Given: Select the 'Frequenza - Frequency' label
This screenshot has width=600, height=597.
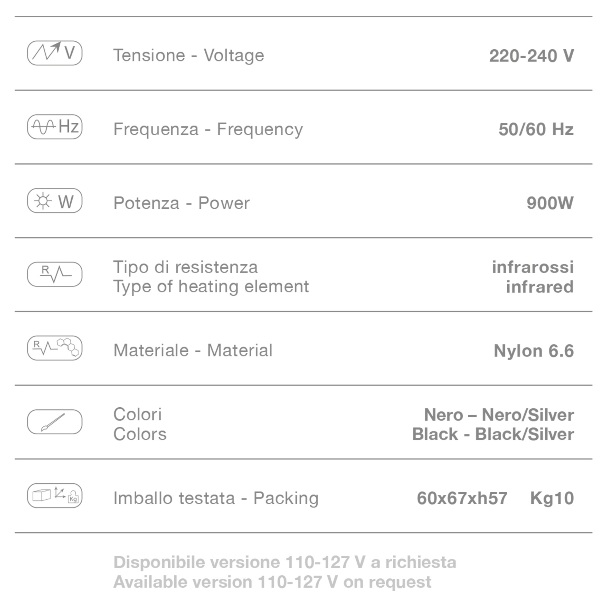Looking at the screenshot, I should coord(208,129).
